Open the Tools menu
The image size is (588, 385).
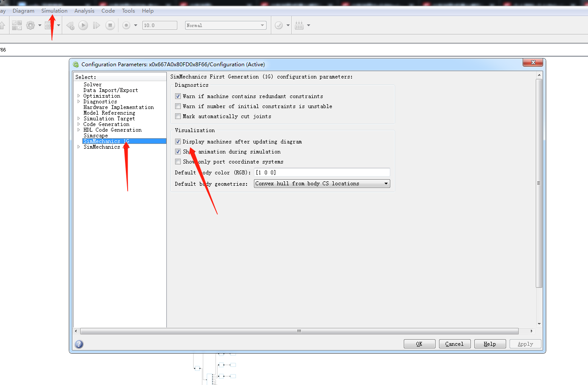128,11
